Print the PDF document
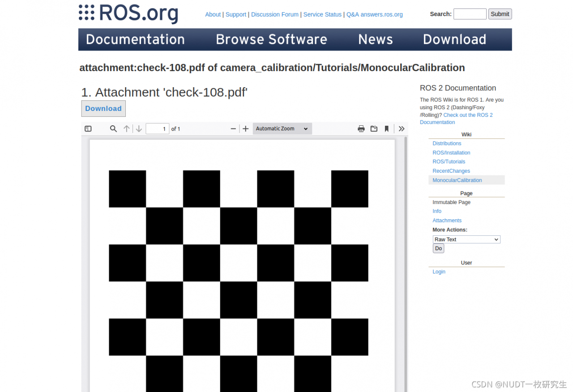The width and height of the screenshot is (573, 392). point(361,129)
